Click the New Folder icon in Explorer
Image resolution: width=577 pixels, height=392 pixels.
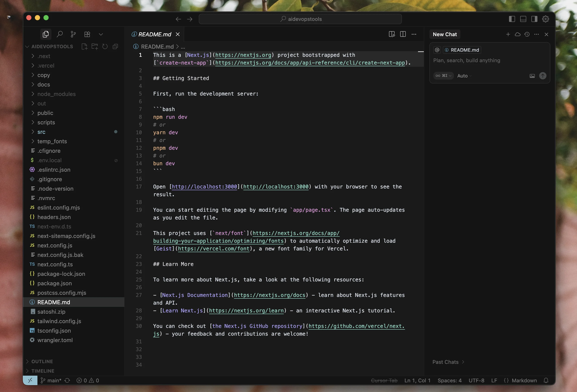tap(95, 46)
